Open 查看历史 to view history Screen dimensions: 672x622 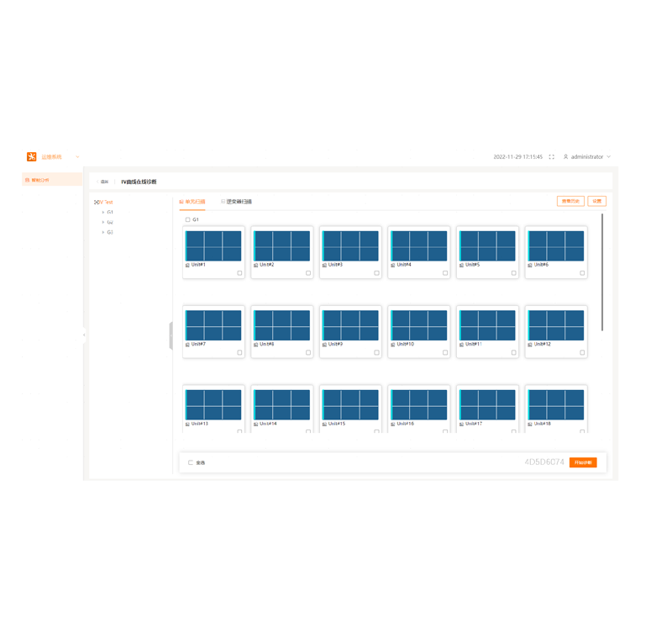tap(571, 201)
